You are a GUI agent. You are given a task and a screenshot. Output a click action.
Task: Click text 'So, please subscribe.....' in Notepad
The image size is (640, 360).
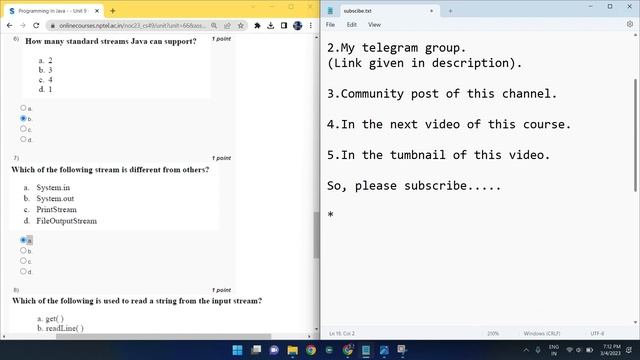[414, 186]
